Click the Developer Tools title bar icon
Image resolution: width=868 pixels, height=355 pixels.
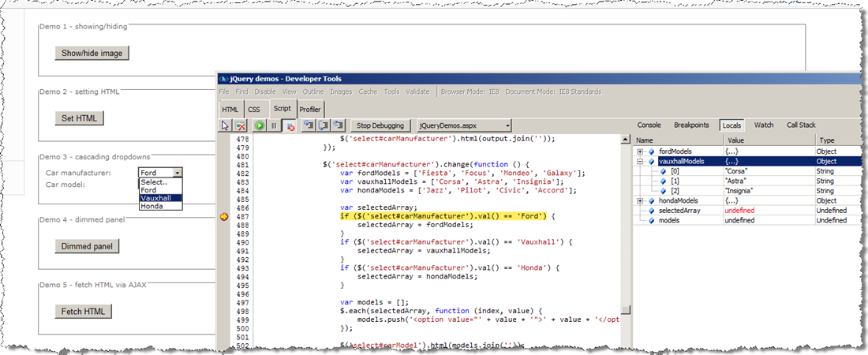[223, 79]
